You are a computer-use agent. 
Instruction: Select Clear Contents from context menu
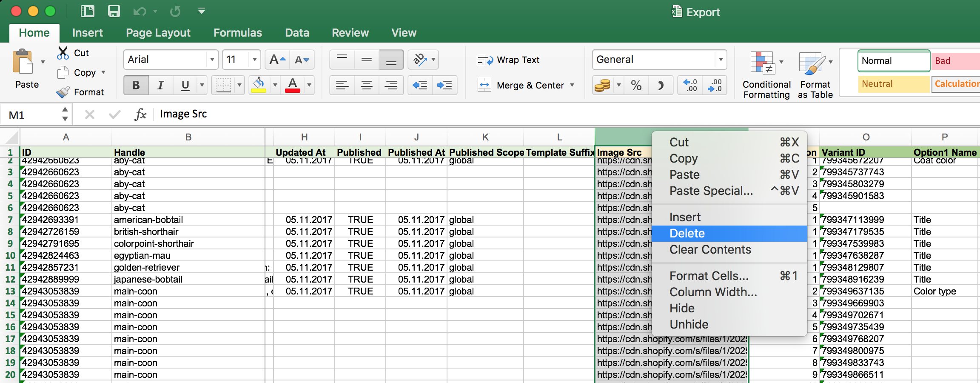[710, 249]
